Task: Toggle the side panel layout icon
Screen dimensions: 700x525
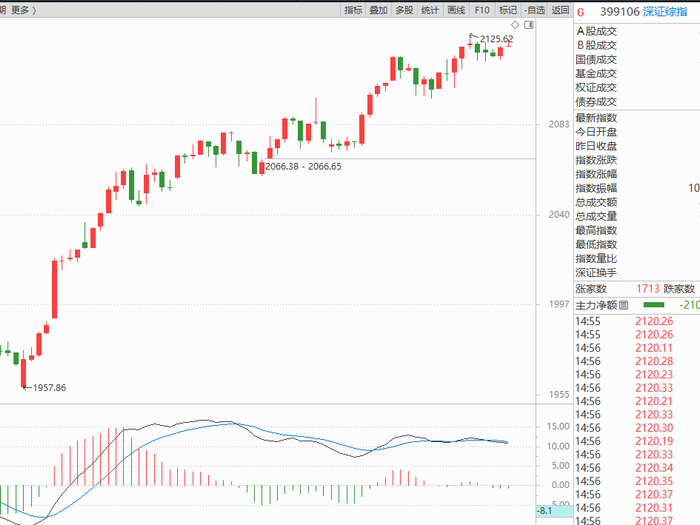Action: click(x=529, y=25)
